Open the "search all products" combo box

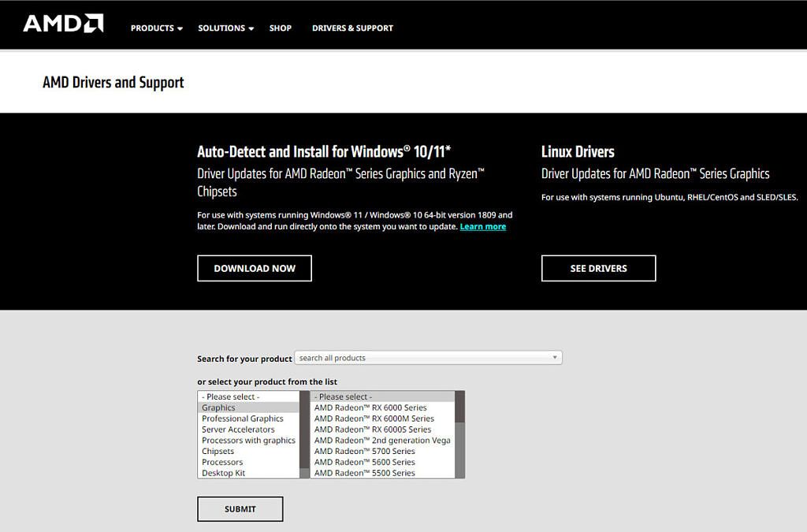428,357
